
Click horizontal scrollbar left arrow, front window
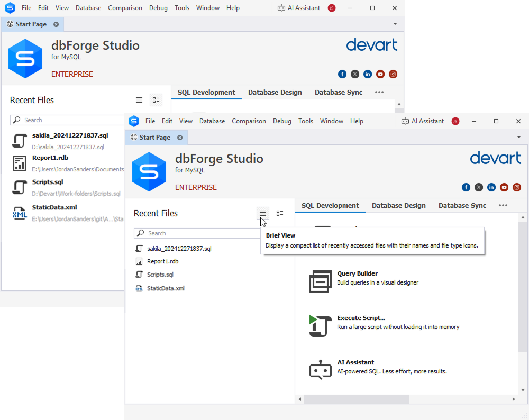(x=299, y=399)
